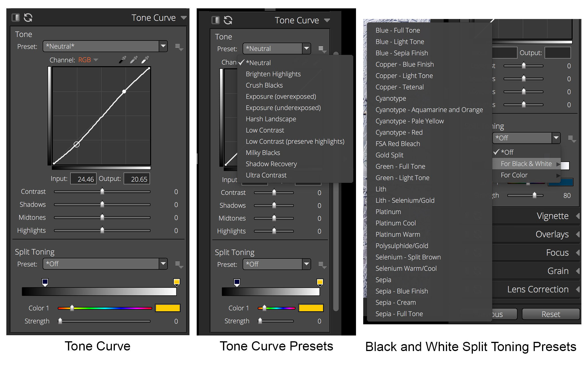Screen dimensions: 588x372
Task: Click left Tone Curve panel reset icon
Action: 28,18
